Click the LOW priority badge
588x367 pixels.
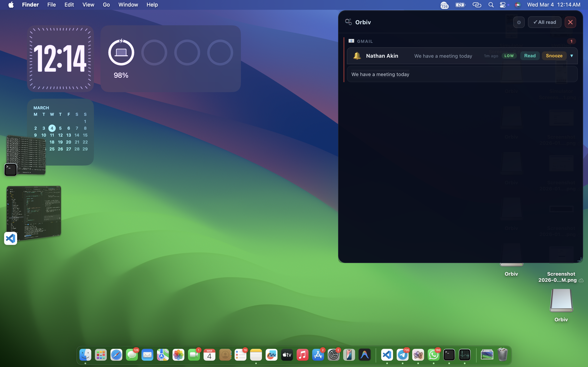(x=509, y=56)
